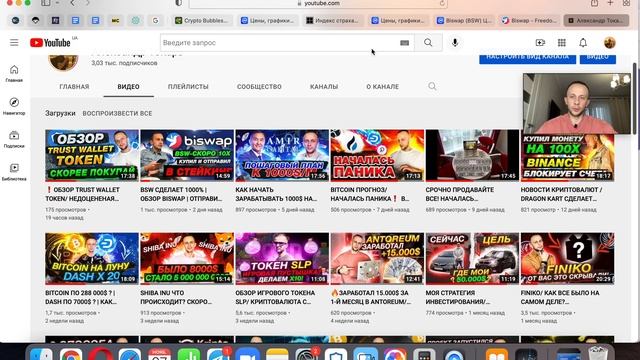Go back with Safari back arrow
Screen dimensions: 640x360
pyautogui.click(x=72, y=3)
